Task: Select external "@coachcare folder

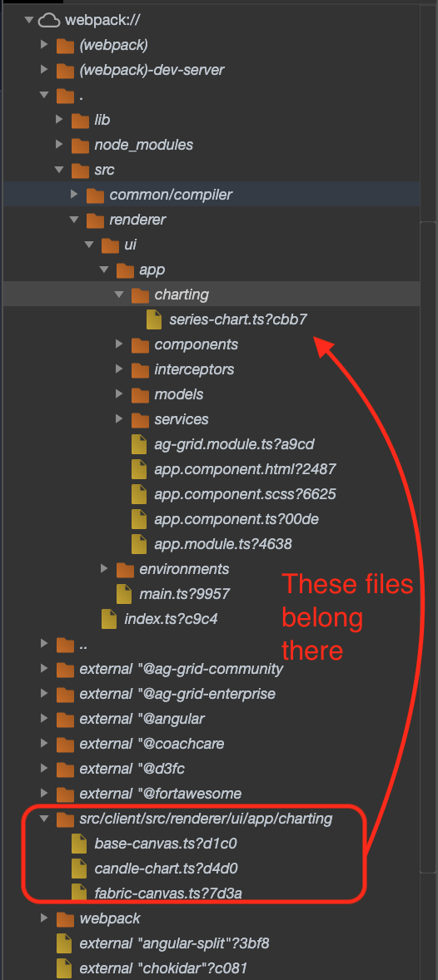Action: coord(152,744)
